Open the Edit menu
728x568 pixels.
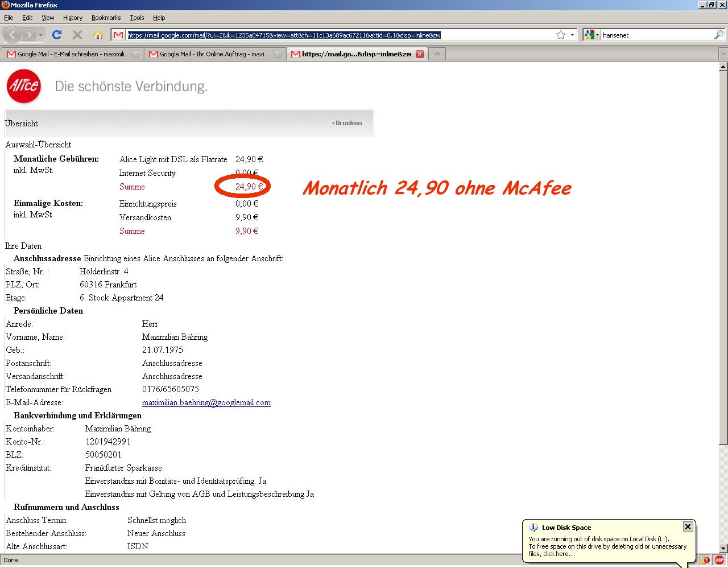coord(27,18)
